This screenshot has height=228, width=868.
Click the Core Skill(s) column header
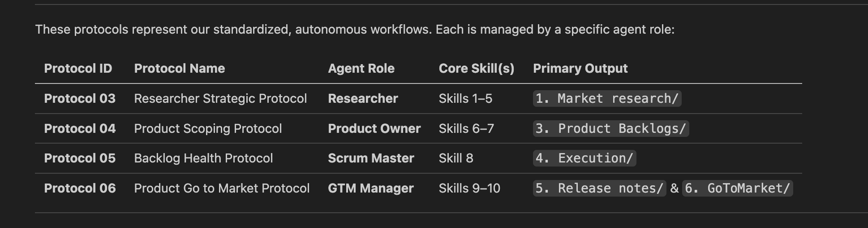[476, 68]
